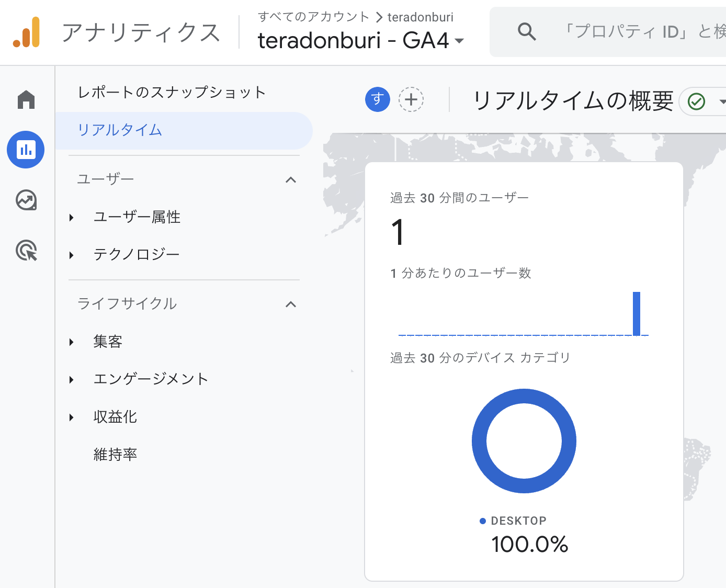
Task: Select リアルタイム in the sidebar
Action: [x=120, y=130]
